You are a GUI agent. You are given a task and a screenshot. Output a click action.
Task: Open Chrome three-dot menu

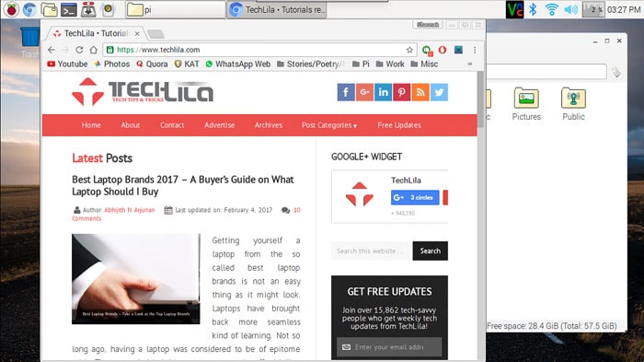coord(475,50)
